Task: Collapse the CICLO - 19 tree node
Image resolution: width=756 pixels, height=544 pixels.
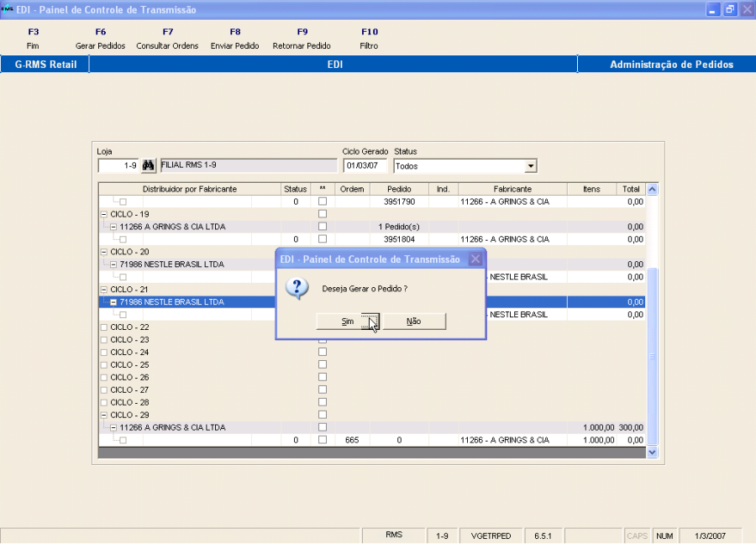Action: point(103,214)
